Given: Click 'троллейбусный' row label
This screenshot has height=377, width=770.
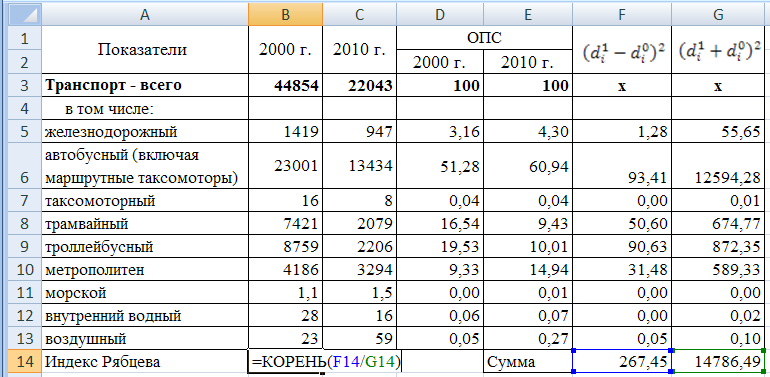Looking at the screenshot, I should point(144,247).
